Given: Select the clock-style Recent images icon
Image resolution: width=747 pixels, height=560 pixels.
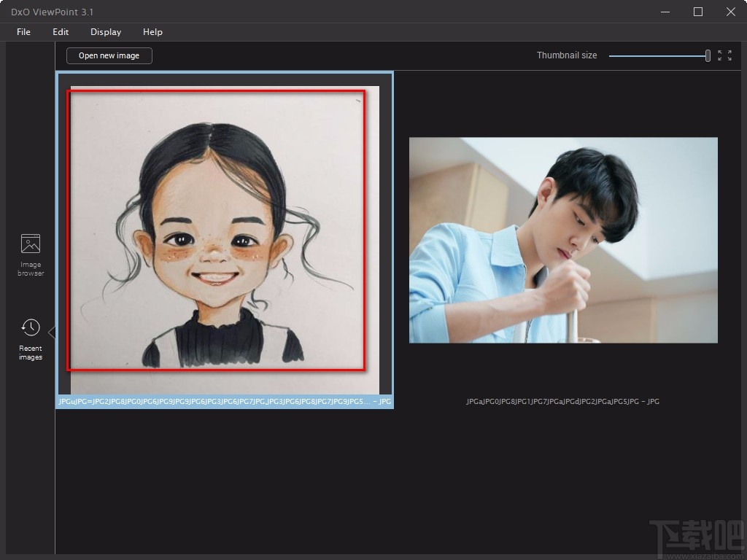Looking at the screenshot, I should (x=30, y=327).
